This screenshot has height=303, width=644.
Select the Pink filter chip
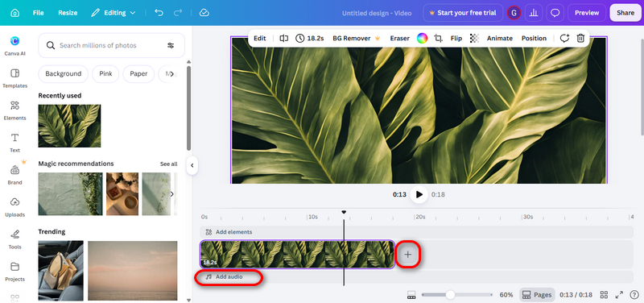click(x=105, y=74)
